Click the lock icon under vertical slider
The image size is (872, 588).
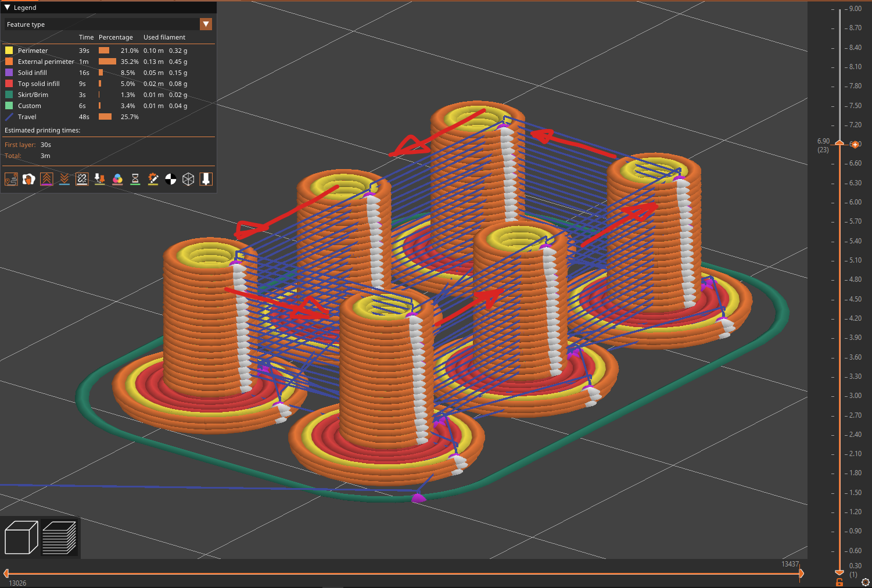[x=839, y=582]
